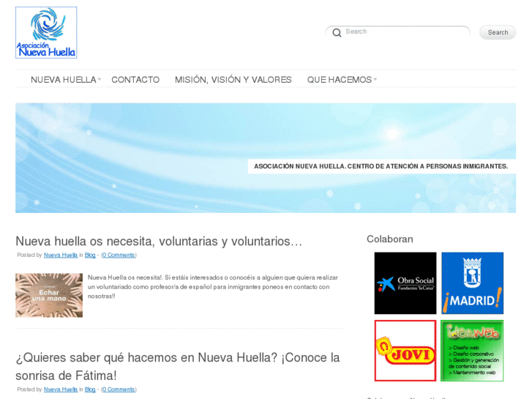This screenshot has width=532, height=399.
Task: Click Nueva Huella author link of first post
Action: (61, 255)
